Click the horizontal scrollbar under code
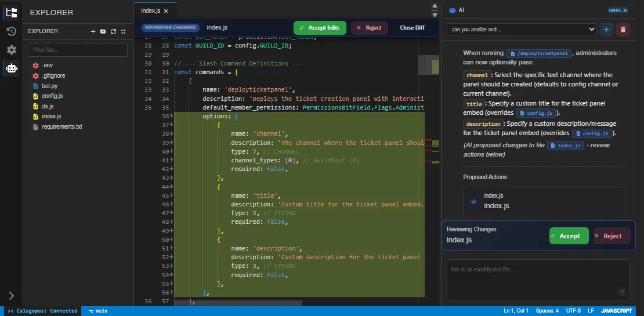Image resolution: width=644 pixels, height=316 pixels. [238, 303]
